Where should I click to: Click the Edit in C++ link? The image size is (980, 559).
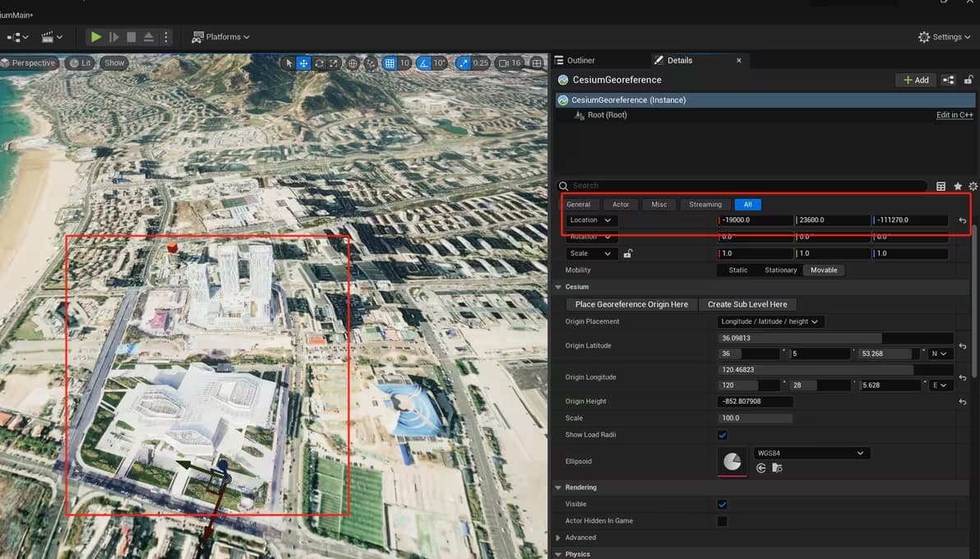[954, 115]
